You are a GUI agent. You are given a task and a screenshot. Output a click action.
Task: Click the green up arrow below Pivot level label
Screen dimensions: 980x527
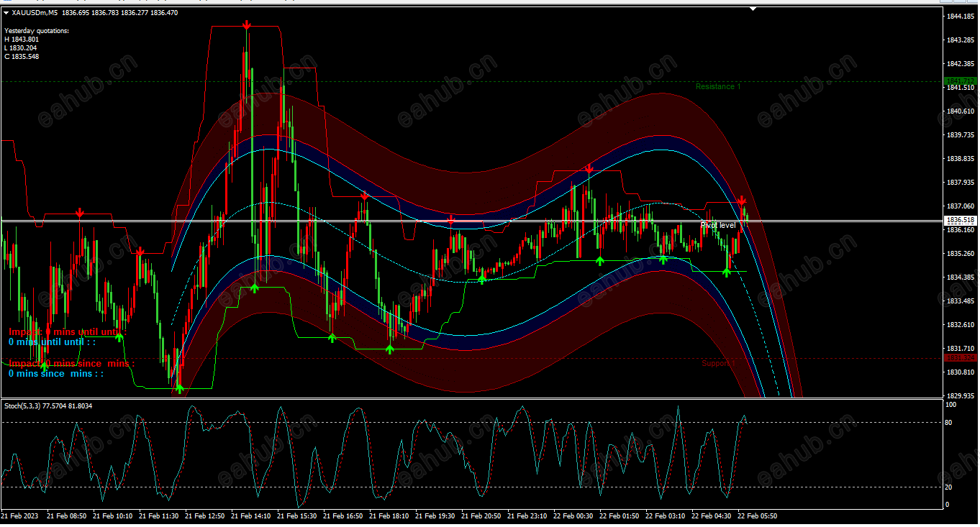727,271
